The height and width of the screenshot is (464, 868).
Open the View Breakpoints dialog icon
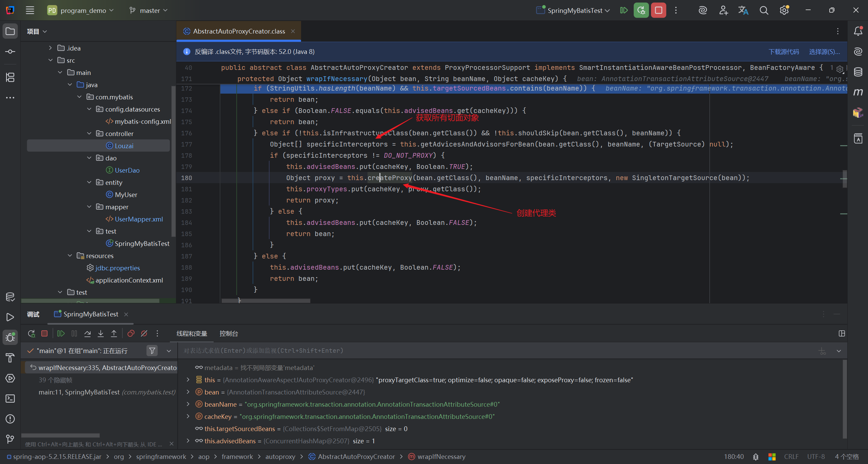(131, 333)
